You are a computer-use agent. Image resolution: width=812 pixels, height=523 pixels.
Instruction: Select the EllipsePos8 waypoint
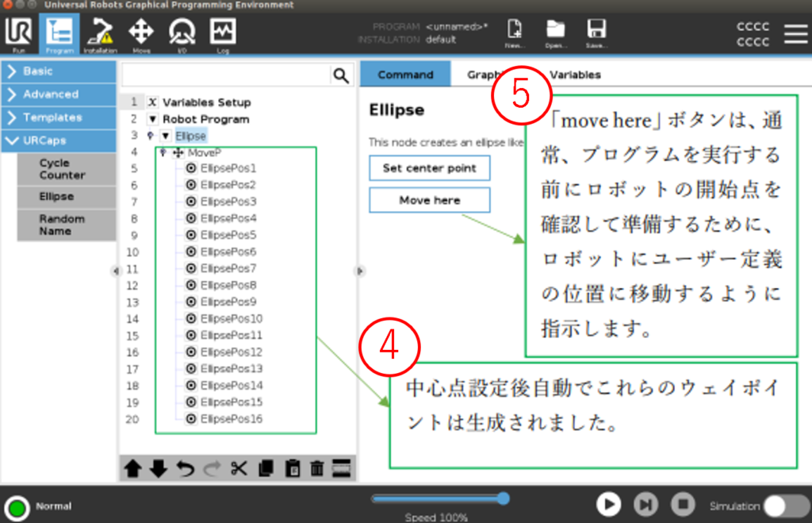click(228, 285)
